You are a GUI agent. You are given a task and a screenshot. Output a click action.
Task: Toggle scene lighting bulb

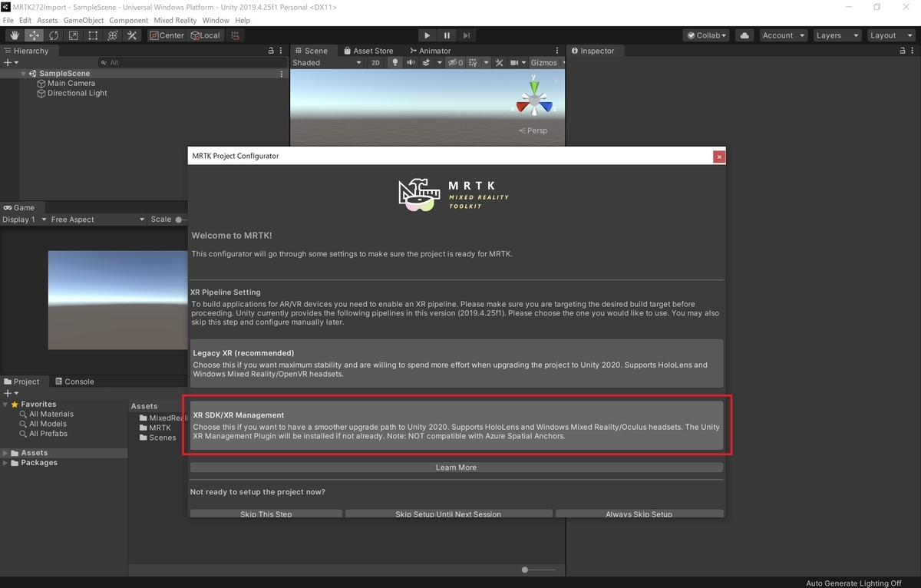click(395, 63)
